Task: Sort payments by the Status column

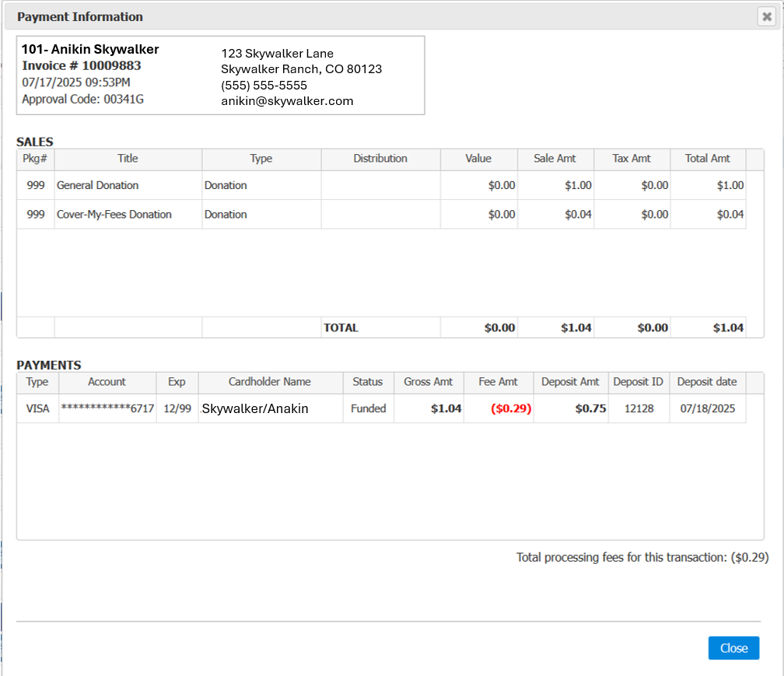Action: [368, 382]
